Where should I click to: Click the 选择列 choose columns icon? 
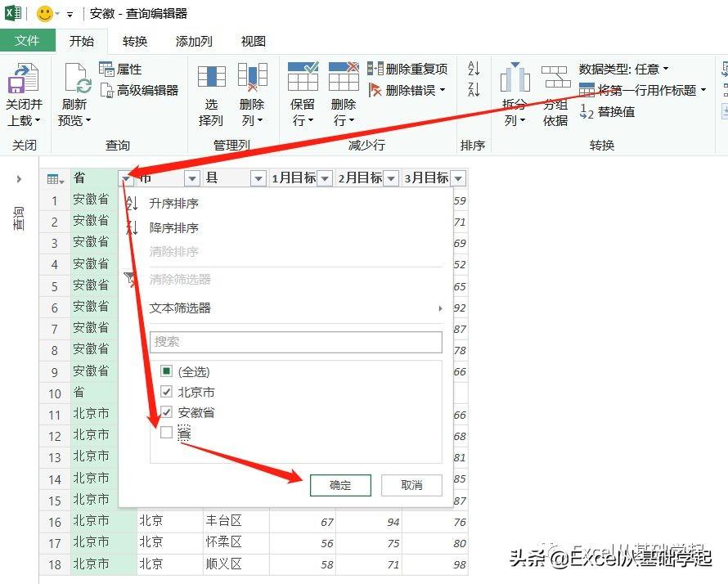(211, 77)
